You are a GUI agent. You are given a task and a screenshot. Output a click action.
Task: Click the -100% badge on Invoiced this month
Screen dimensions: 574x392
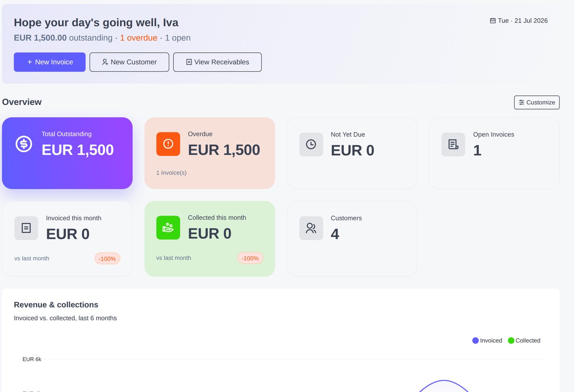click(x=107, y=259)
